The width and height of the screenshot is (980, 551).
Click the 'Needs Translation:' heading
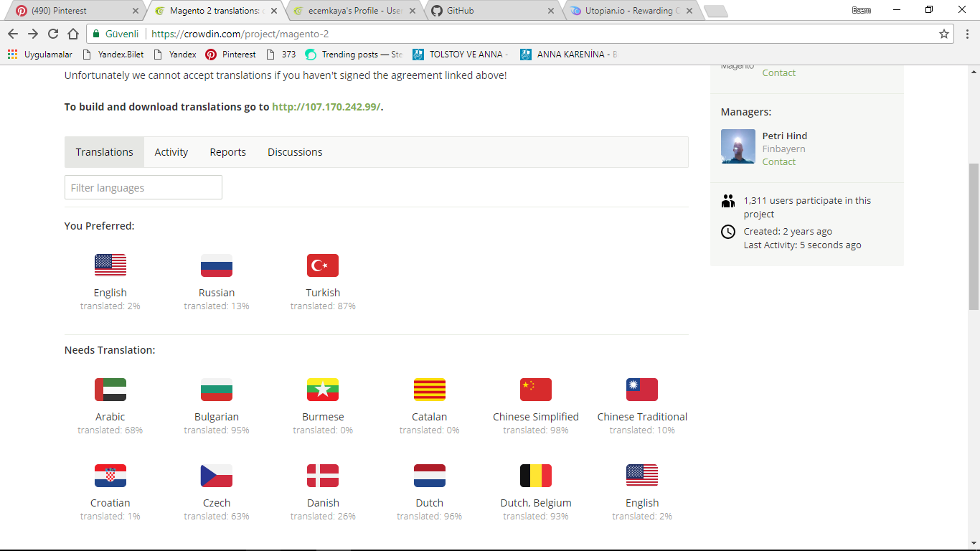coord(110,350)
